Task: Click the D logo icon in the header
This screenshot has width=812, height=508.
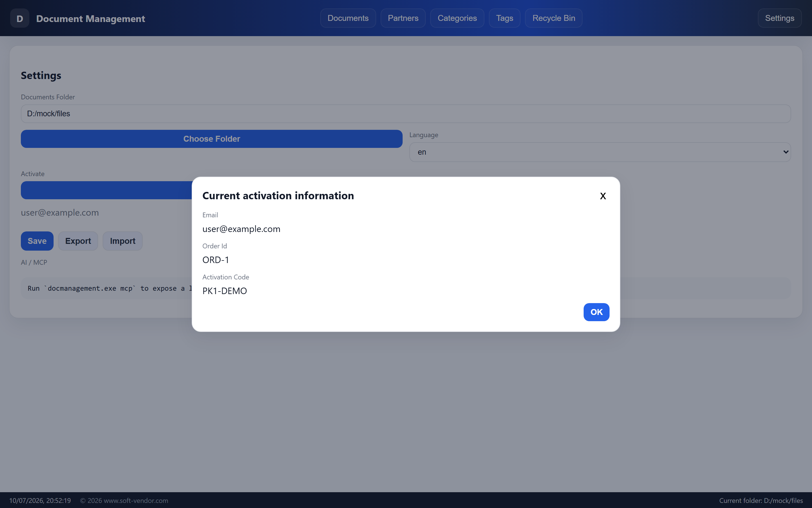Action: point(19,18)
